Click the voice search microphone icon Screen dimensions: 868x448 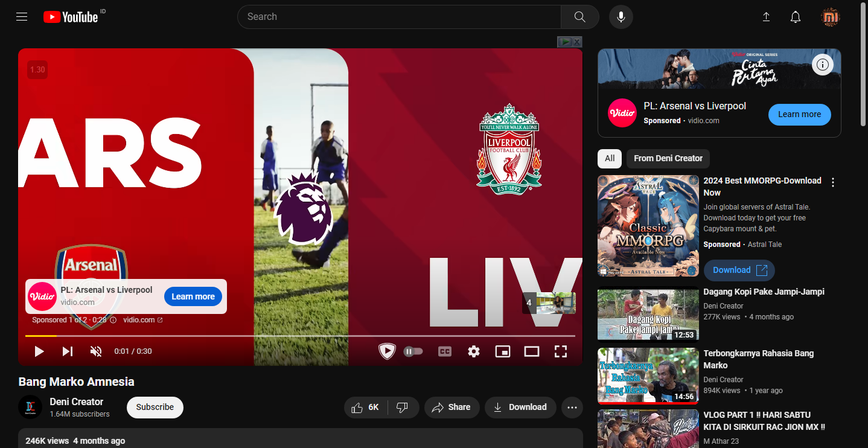coord(621,17)
